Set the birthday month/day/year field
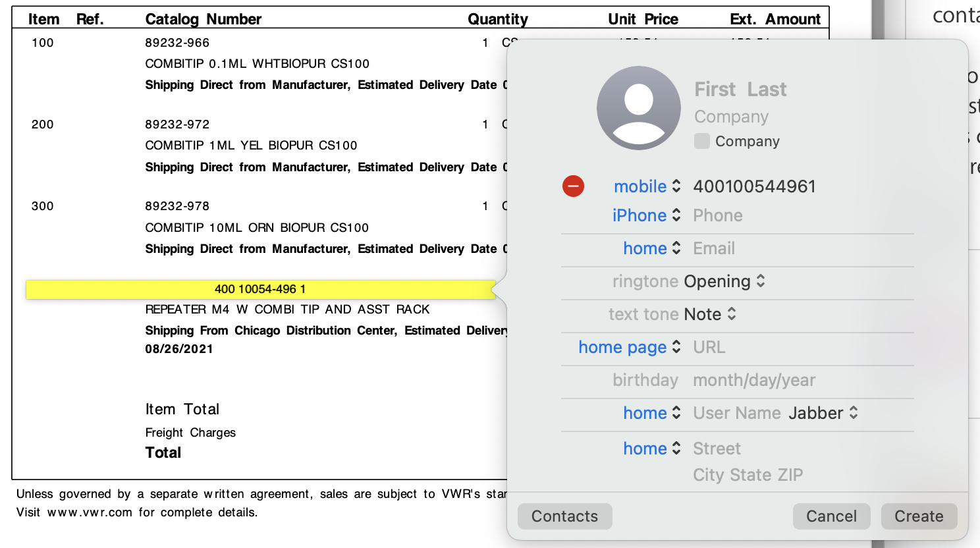980x548 pixels. [x=754, y=380]
